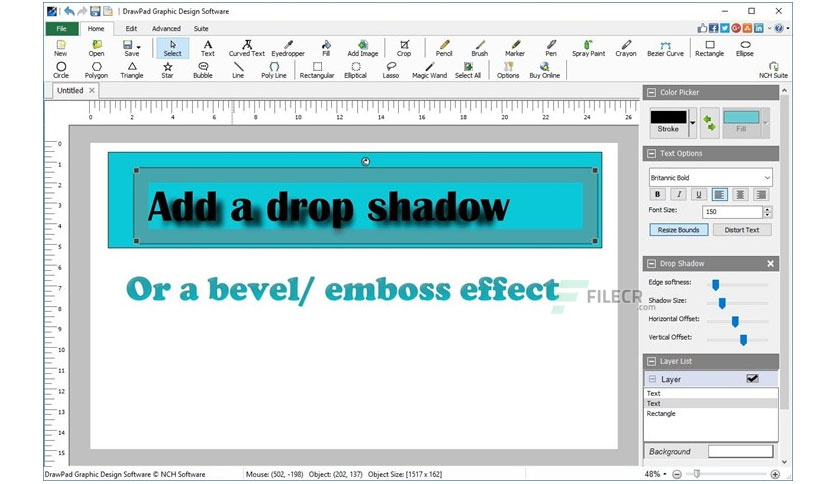Set center text alignment
The height and width of the screenshot is (484, 836).
pyautogui.click(x=740, y=195)
